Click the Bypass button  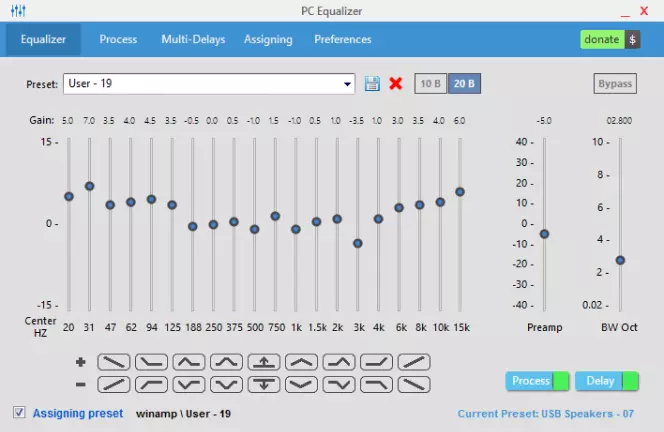tap(615, 84)
